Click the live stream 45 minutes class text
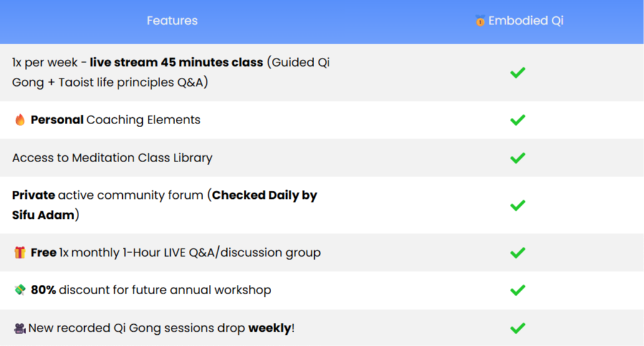Viewport: 644px width, 346px height. point(176,62)
